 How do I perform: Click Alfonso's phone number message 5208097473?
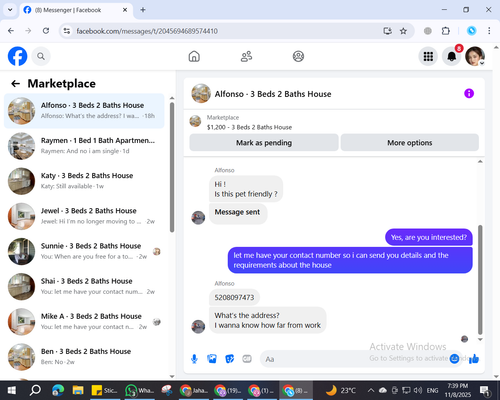pyautogui.click(x=234, y=297)
